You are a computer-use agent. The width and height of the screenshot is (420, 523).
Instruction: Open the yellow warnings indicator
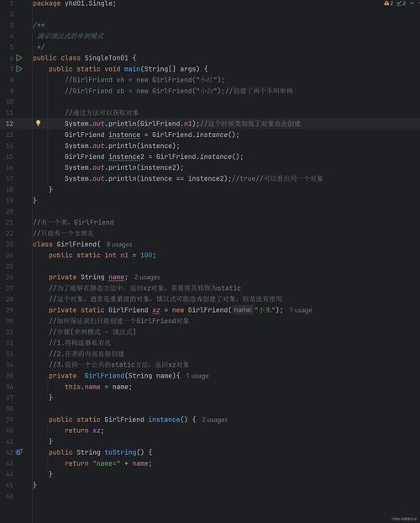(388, 3)
